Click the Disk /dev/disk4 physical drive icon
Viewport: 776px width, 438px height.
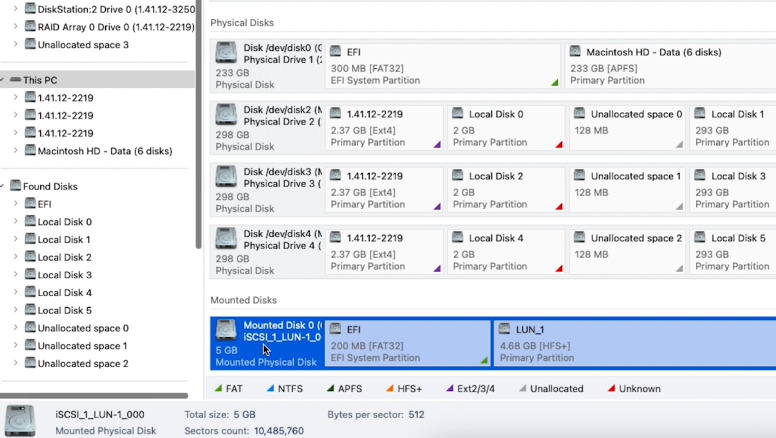pyautogui.click(x=226, y=239)
